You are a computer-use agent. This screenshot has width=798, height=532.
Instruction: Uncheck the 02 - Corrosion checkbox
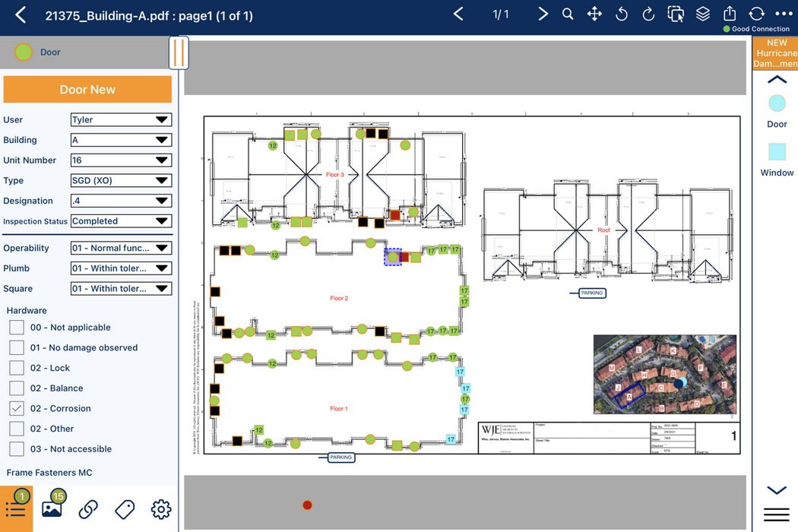17,408
